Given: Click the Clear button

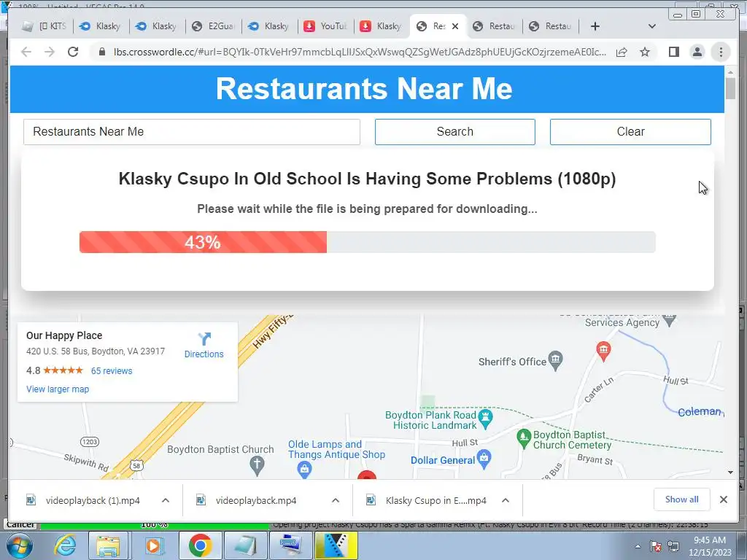Looking at the screenshot, I should pyautogui.click(x=630, y=132).
